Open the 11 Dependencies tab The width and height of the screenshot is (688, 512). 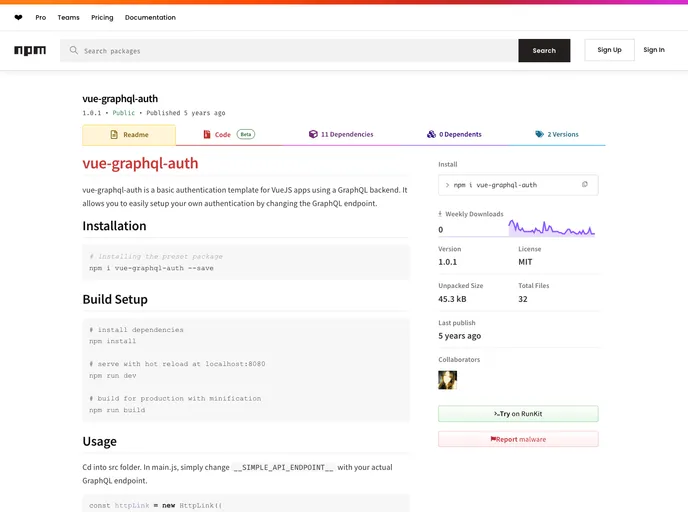pyautogui.click(x=341, y=134)
